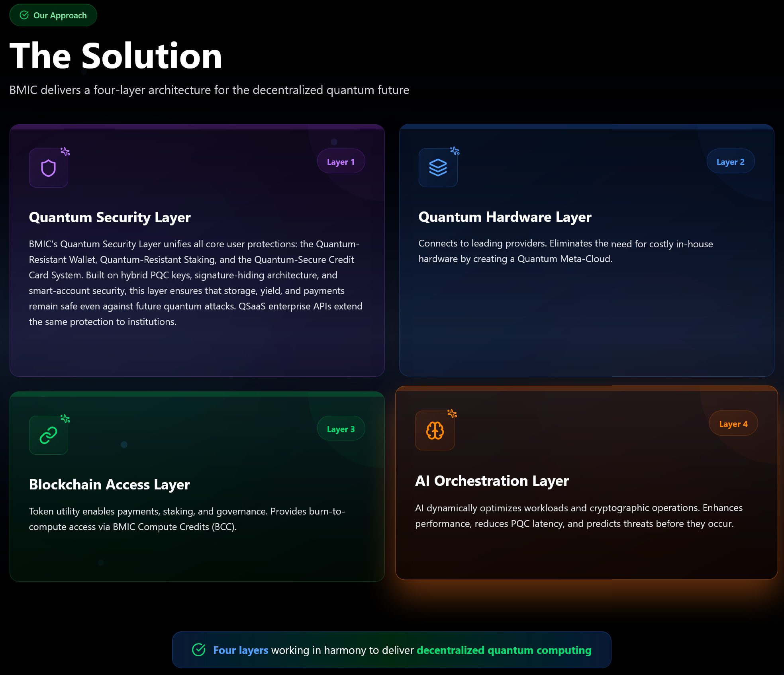
Task: Open the Quantum Security Layer heading
Action: pos(110,217)
